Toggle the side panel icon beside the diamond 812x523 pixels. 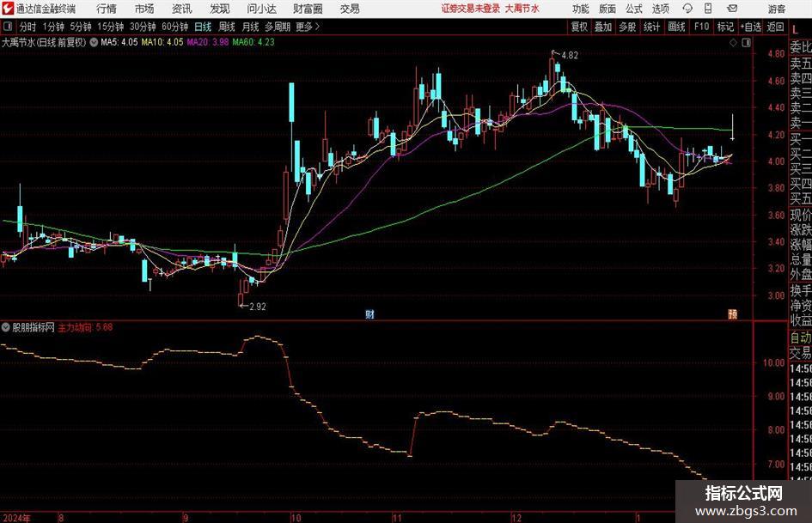[x=746, y=43]
